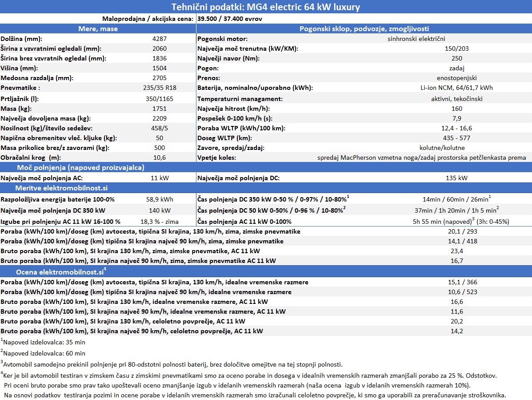532x400 pixels.
Task: Click the suspension description starting 'spredaj MacPherson'
Action: tap(422, 158)
